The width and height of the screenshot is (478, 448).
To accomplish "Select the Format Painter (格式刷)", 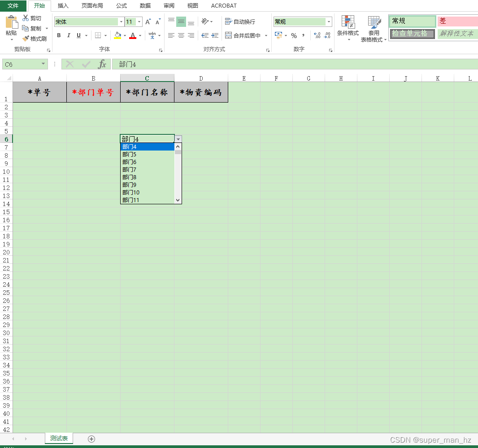I will click(35, 39).
